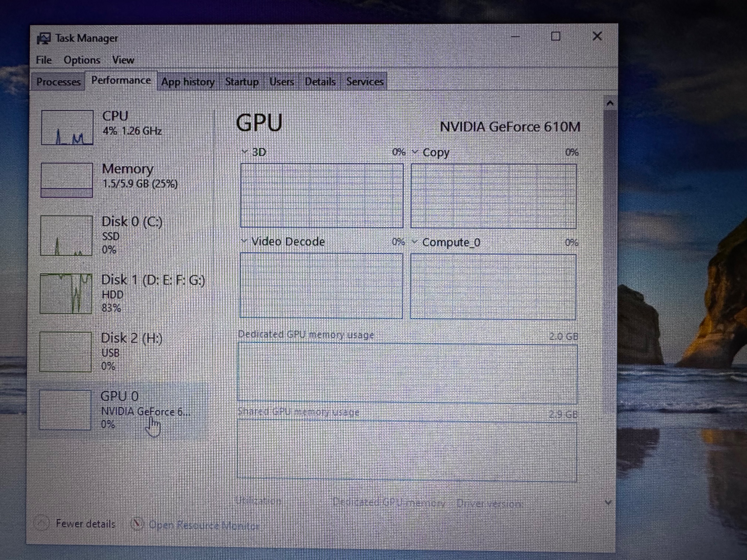
Task: Click the Task Manager title bar icon
Action: (x=43, y=38)
